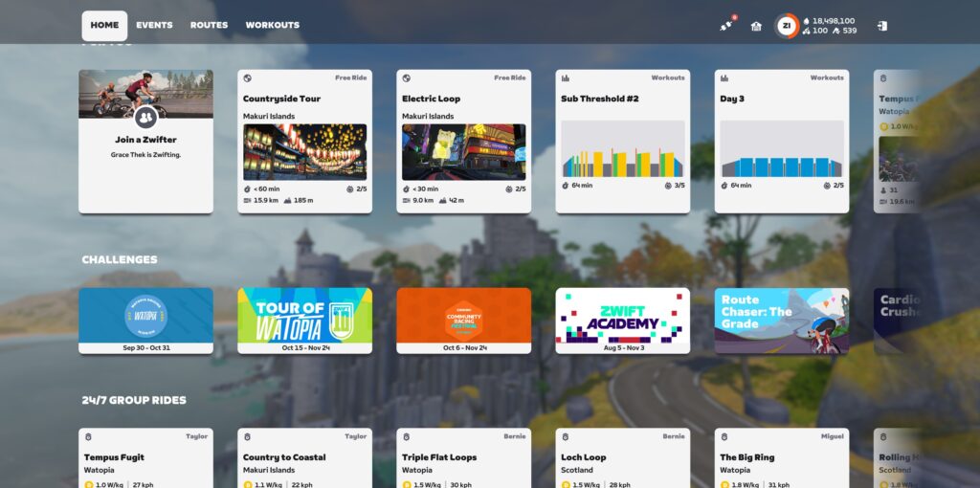Open the ZI profile avatar

pyautogui.click(x=787, y=26)
